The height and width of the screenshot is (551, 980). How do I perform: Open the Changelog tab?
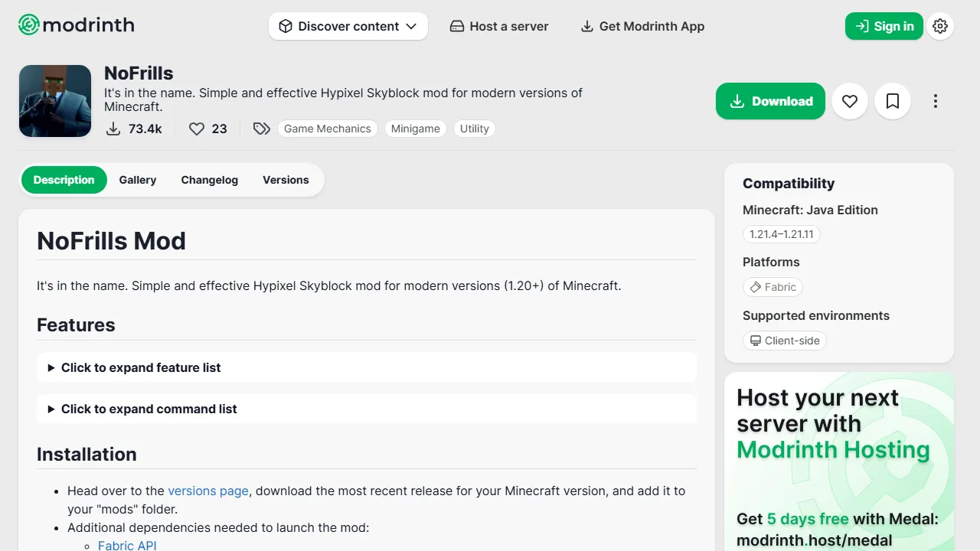(209, 180)
